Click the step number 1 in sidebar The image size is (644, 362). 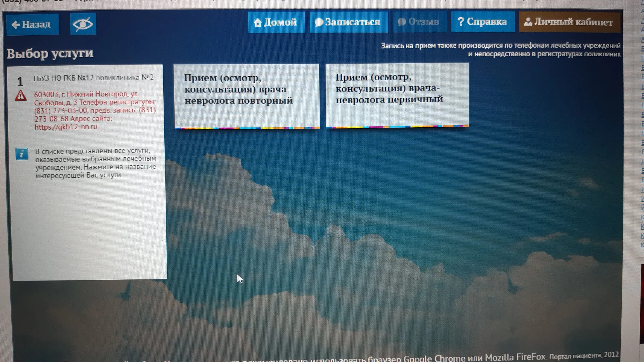(20, 81)
